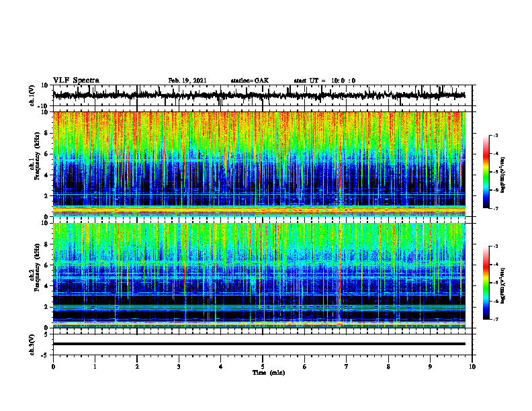Click the "-3" label on lower color bar

point(496,246)
